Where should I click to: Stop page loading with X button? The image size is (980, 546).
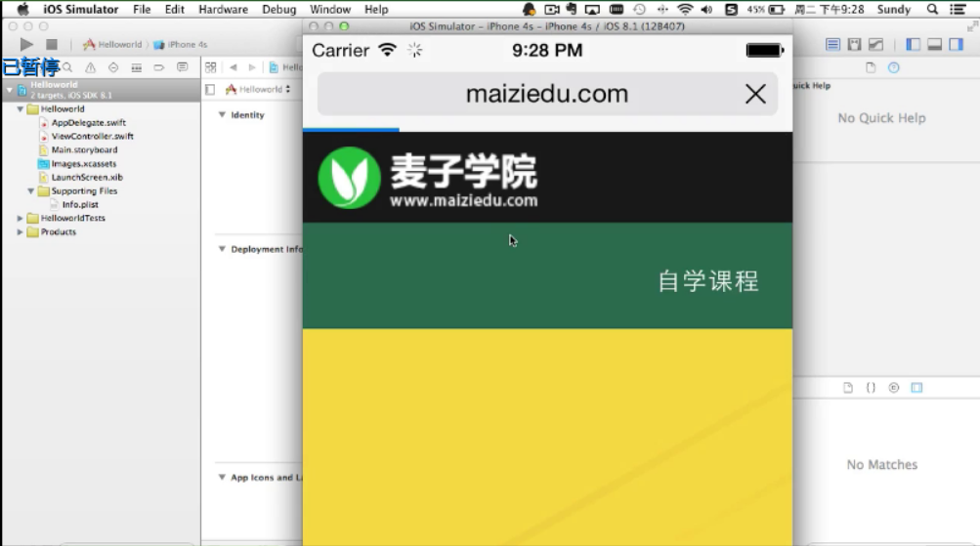[x=755, y=94]
